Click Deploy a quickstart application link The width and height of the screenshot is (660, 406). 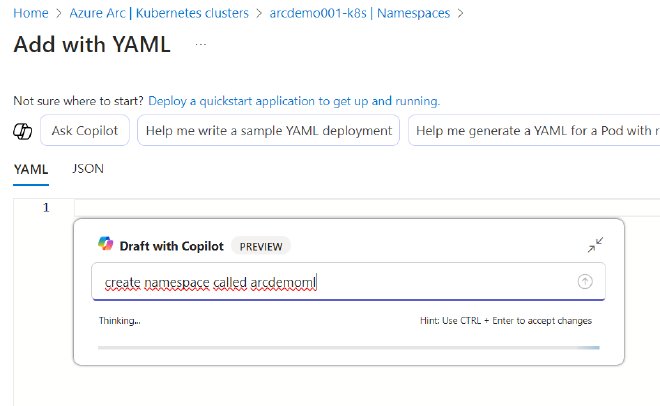point(294,101)
